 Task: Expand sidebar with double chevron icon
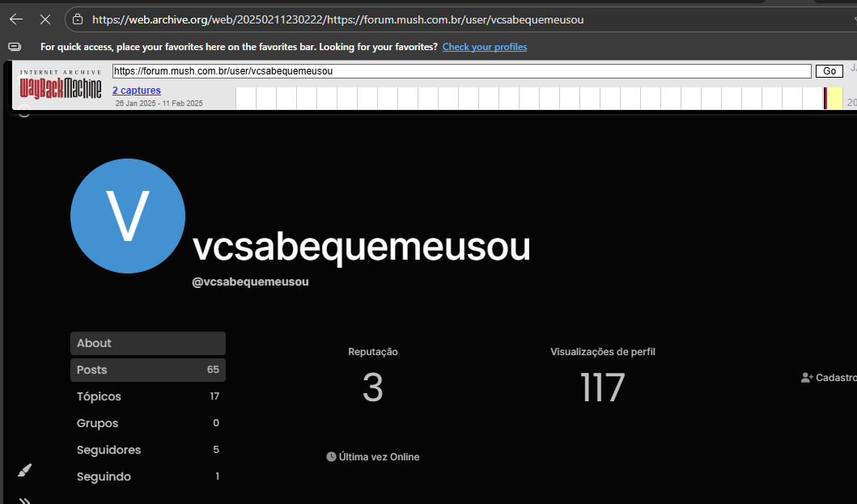tap(24, 500)
